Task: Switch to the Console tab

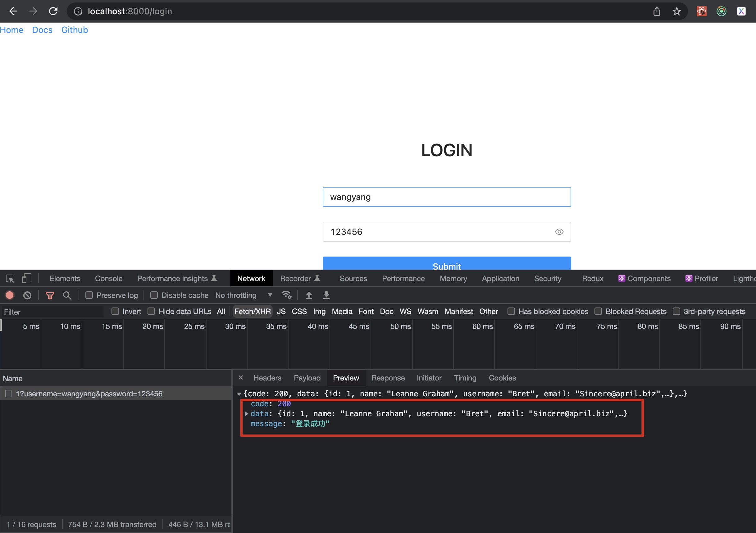Action: (x=109, y=279)
